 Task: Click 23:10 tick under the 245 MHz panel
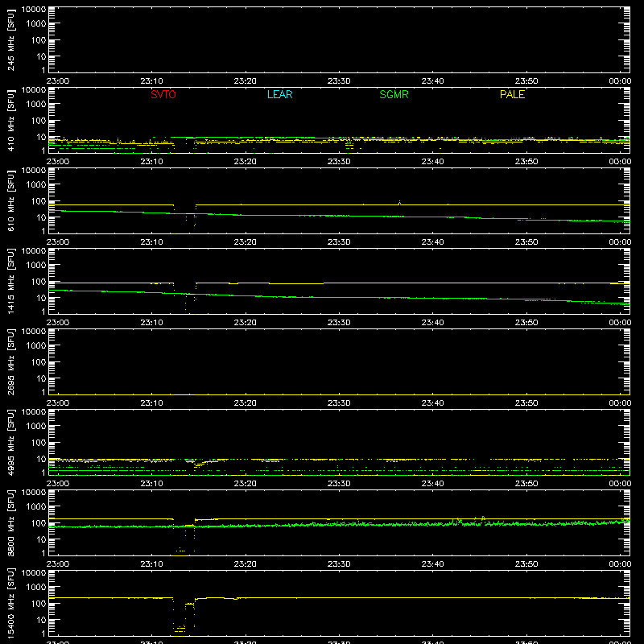[151, 81]
